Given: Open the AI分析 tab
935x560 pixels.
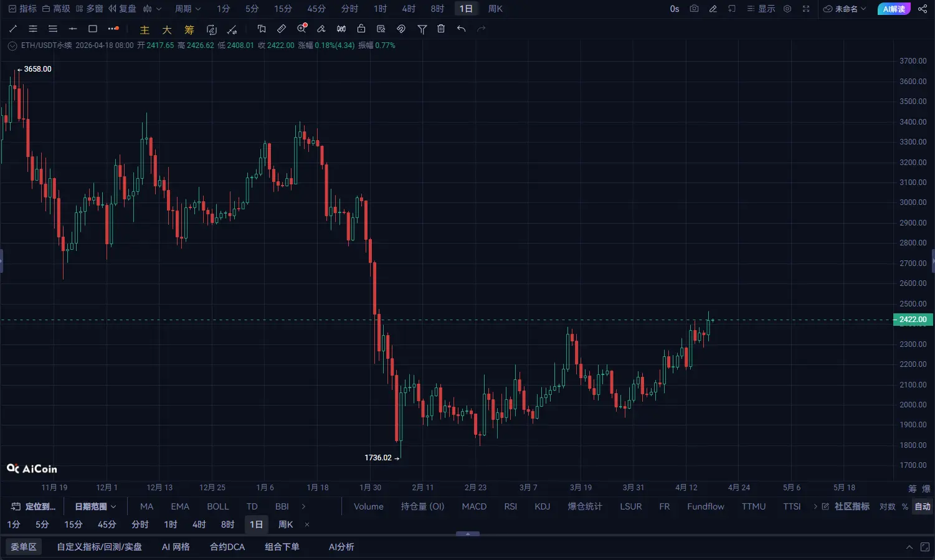Looking at the screenshot, I should 341,547.
